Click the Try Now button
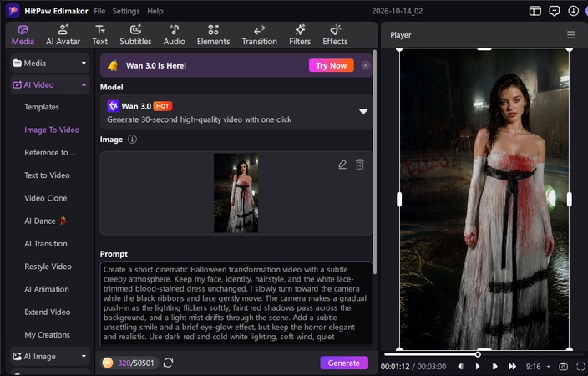This screenshot has width=588, height=376. [331, 65]
